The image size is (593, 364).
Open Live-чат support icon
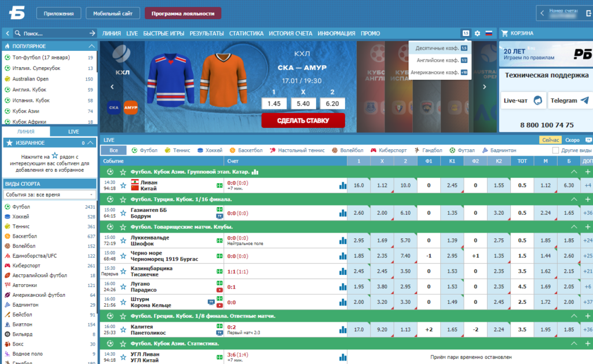click(538, 101)
